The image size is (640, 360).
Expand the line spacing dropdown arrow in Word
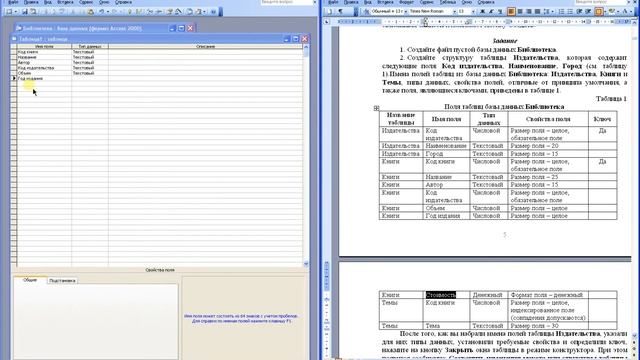click(553, 11)
